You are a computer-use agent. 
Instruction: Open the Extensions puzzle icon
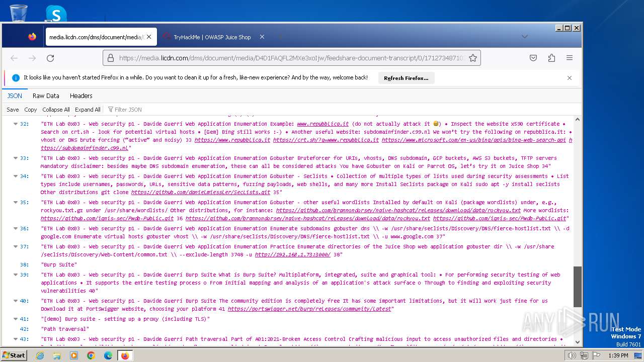(551, 58)
